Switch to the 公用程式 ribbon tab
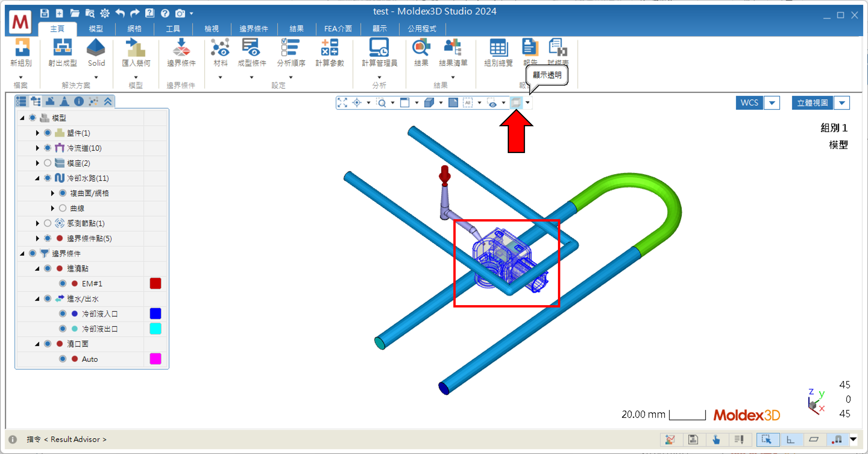The height and width of the screenshot is (454, 868). (x=422, y=29)
